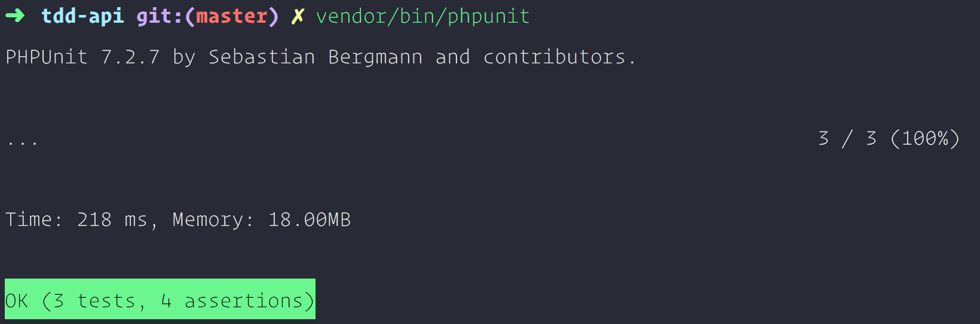The height and width of the screenshot is (324, 980).
Task: Click the yellow ✗ dirty-status marker
Action: (298, 17)
